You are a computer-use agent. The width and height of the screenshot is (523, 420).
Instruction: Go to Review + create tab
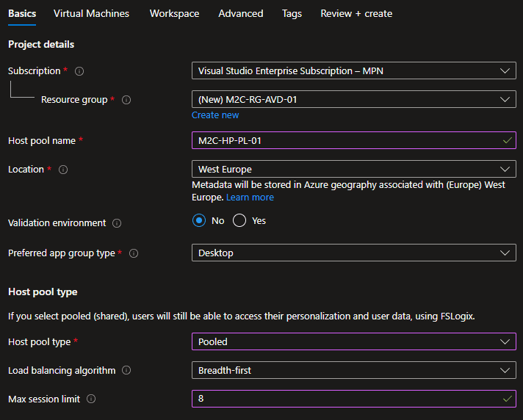pyautogui.click(x=356, y=14)
